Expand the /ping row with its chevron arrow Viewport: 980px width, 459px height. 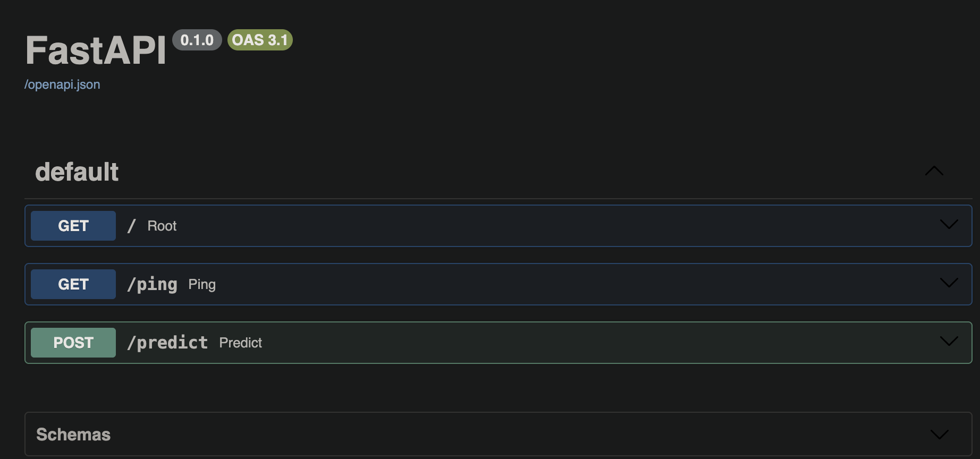point(949,283)
